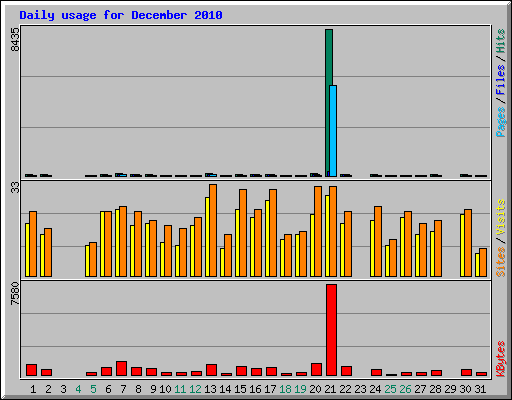512x400 pixels.
Task: Click the orange sites bar for day 2
Action: pos(48,252)
